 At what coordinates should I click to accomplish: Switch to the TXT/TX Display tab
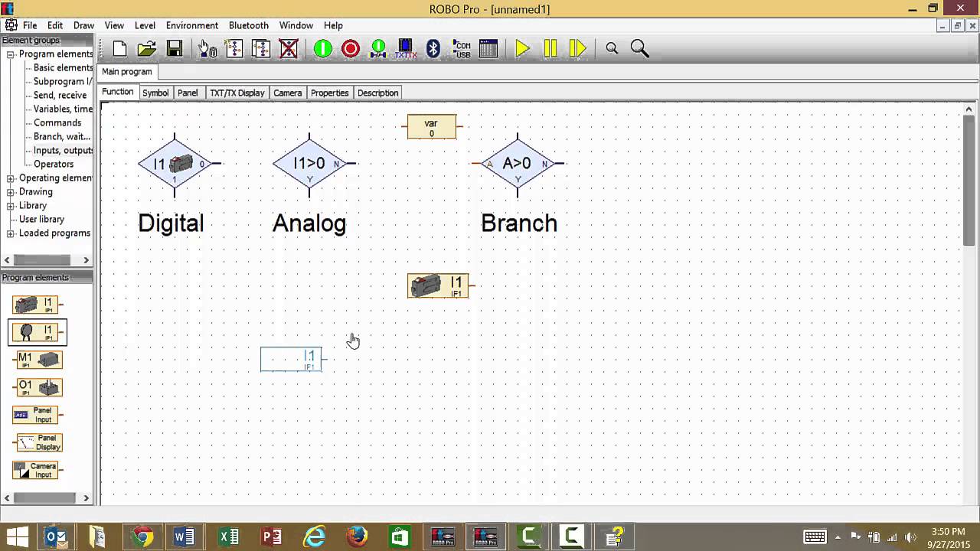[x=237, y=93]
